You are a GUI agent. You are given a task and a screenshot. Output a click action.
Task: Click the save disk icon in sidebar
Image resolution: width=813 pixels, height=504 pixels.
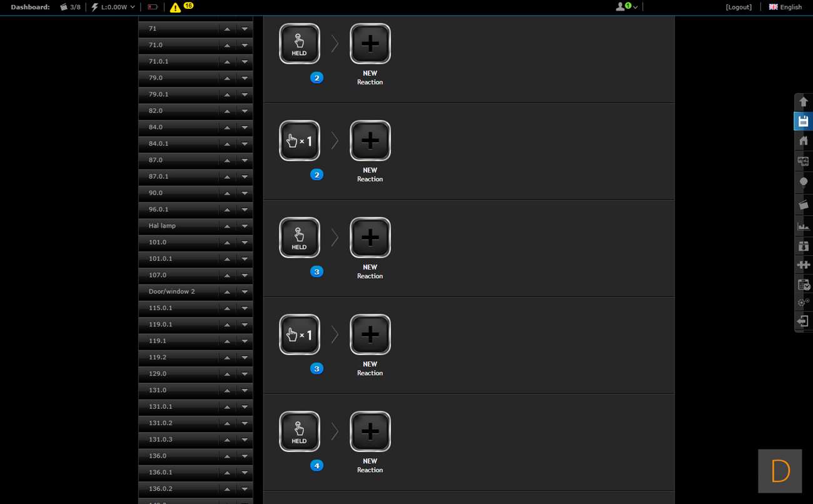pos(804,121)
